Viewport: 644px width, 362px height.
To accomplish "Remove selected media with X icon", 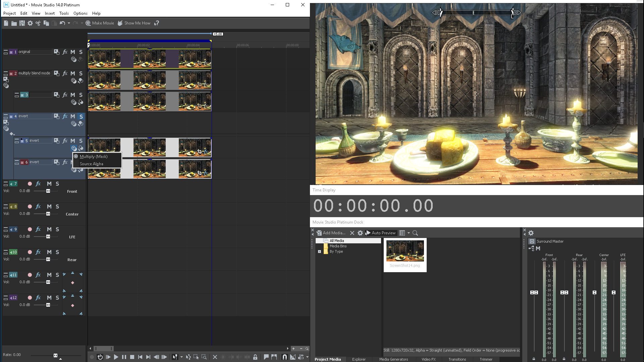I will pyautogui.click(x=352, y=233).
